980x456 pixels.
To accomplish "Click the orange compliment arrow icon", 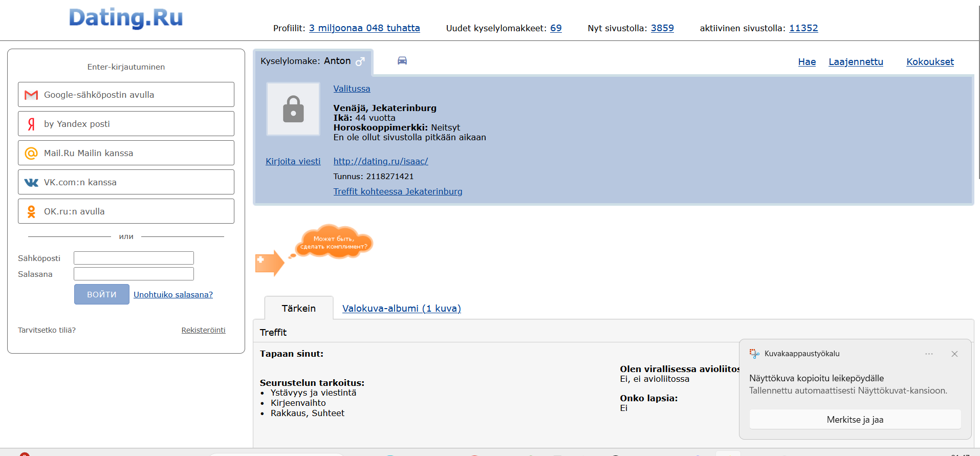I will (x=270, y=263).
